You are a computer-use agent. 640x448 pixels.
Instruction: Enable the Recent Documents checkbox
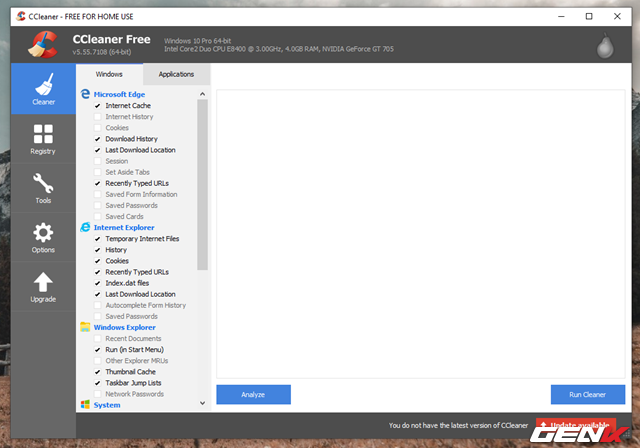[x=98, y=338]
